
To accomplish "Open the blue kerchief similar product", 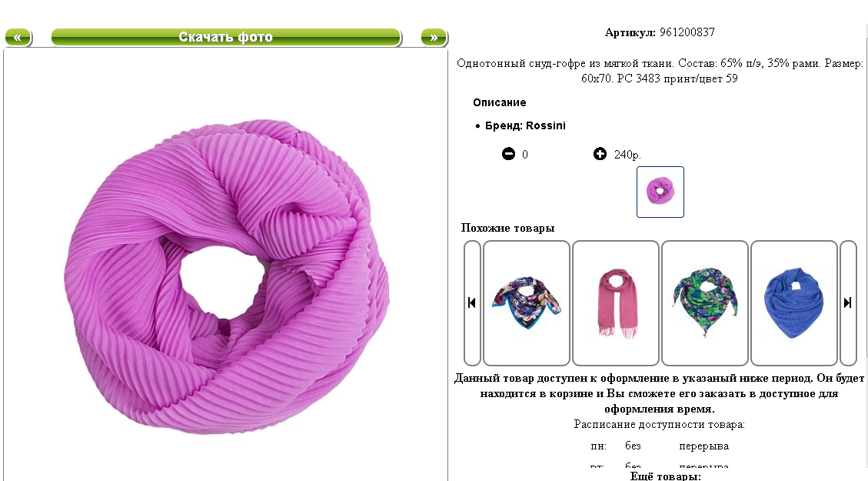I will click(794, 302).
